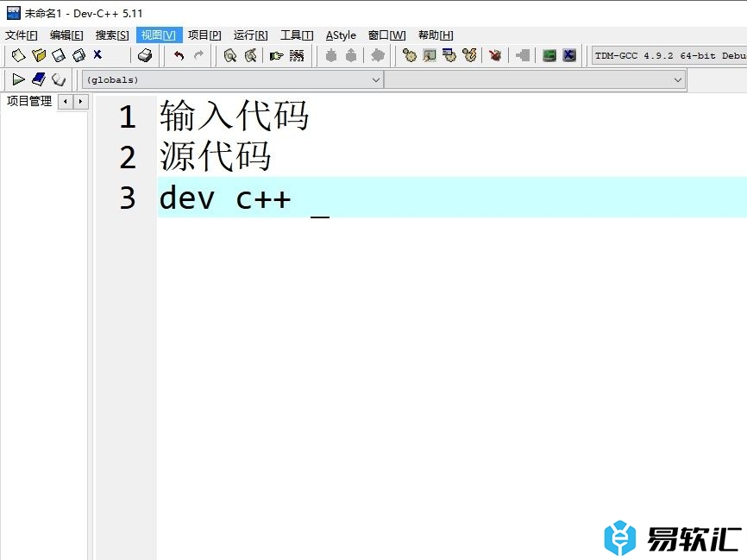Open the 窗口[W] menu
The height and width of the screenshot is (560, 747).
click(386, 35)
